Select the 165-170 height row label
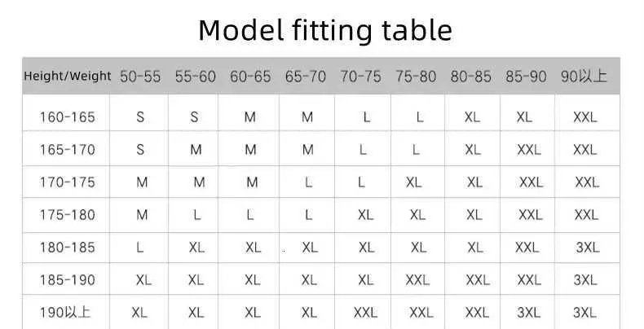Viewport: 644px width, 329px height. point(68,150)
